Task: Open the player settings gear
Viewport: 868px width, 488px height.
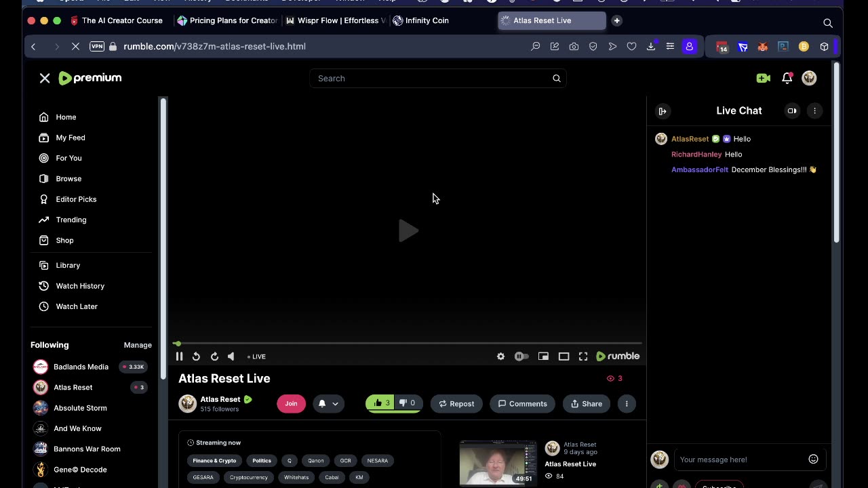Action: tap(500, 357)
